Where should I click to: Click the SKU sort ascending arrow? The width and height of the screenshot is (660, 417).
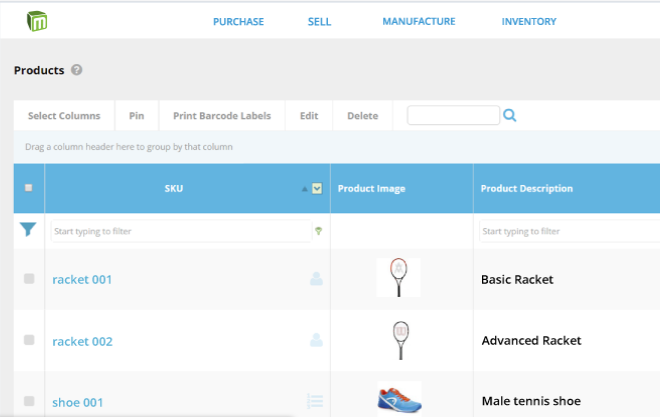click(x=304, y=189)
